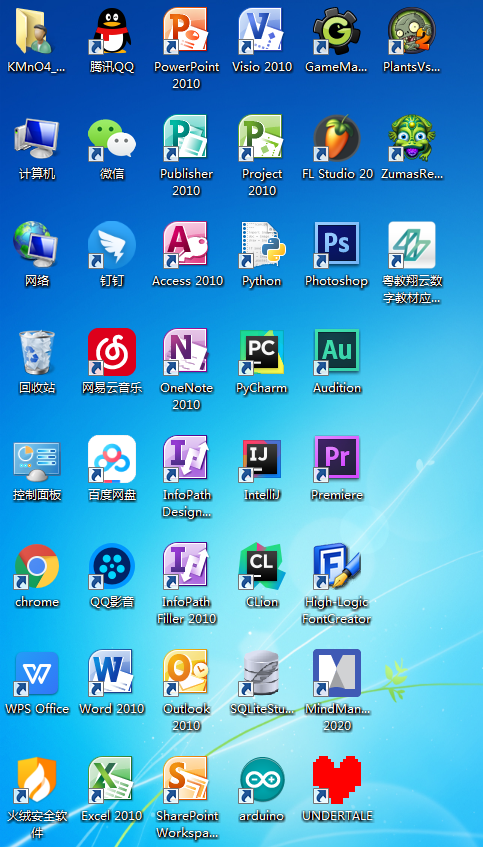Screen dimensions: 483x847
Task: Select the chrome browser shortcut
Action: [x=37, y=566]
